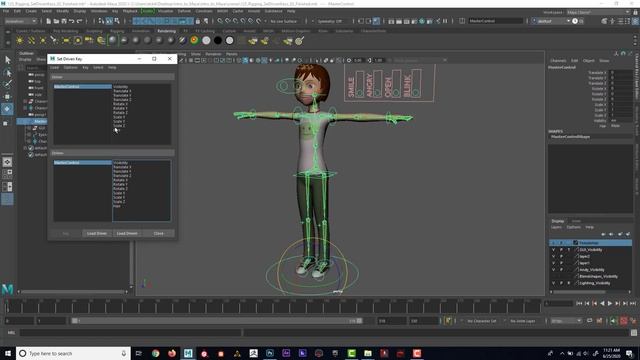Open the No Anim Layer dropdown
Viewport: 640px width, 360px height.
tap(524, 321)
